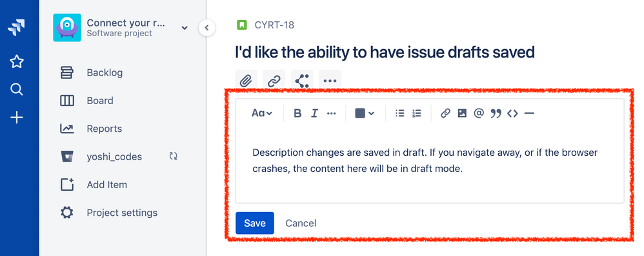Click the Board columns icon
Viewport: 644px width, 256px height.
click(x=67, y=101)
